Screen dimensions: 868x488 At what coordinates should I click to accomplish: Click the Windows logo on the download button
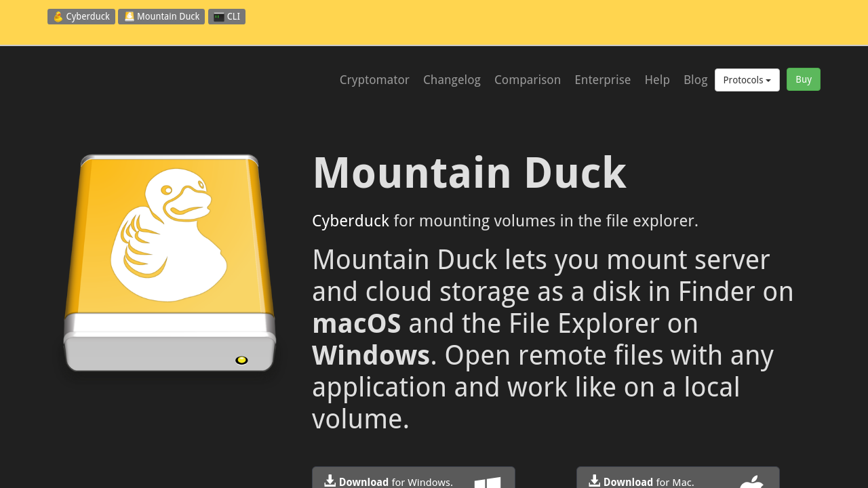(x=488, y=483)
